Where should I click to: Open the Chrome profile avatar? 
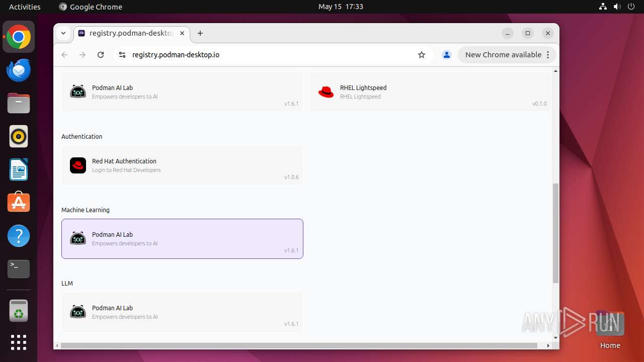[446, 55]
